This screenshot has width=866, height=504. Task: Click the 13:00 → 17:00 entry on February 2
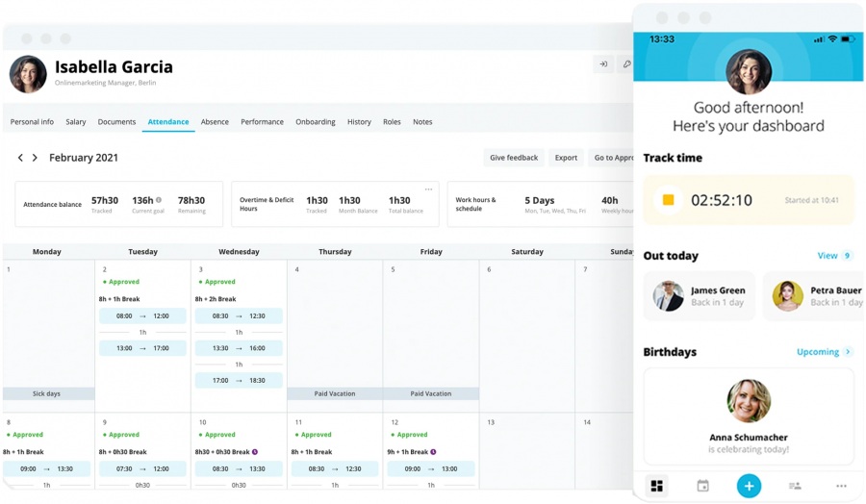(x=142, y=348)
